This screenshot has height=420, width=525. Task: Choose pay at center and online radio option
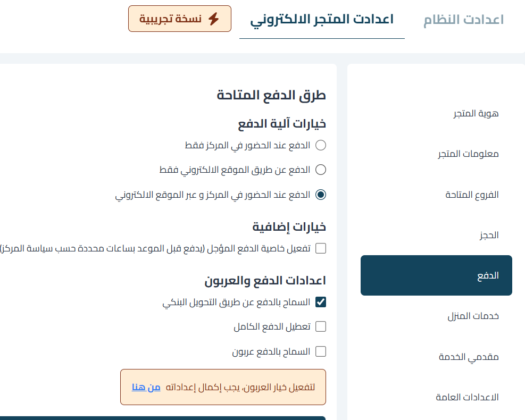[x=321, y=195]
